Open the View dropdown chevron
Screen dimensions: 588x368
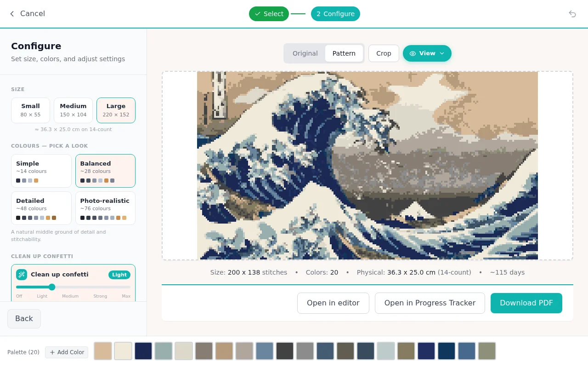coord(442,53)
